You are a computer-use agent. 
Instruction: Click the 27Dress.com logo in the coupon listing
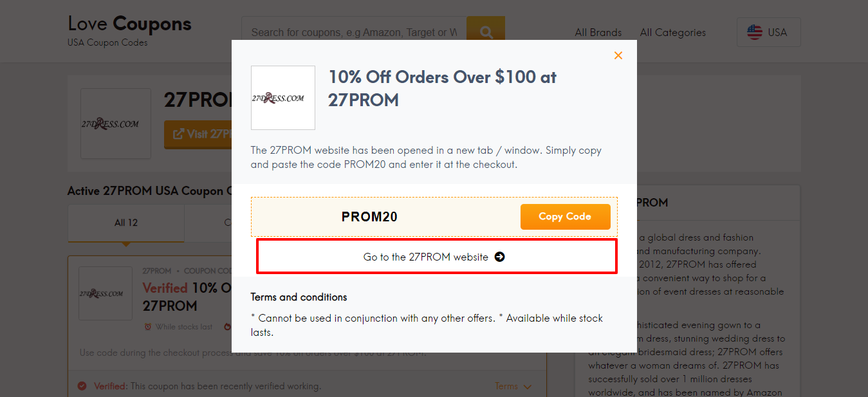(105, 293)
